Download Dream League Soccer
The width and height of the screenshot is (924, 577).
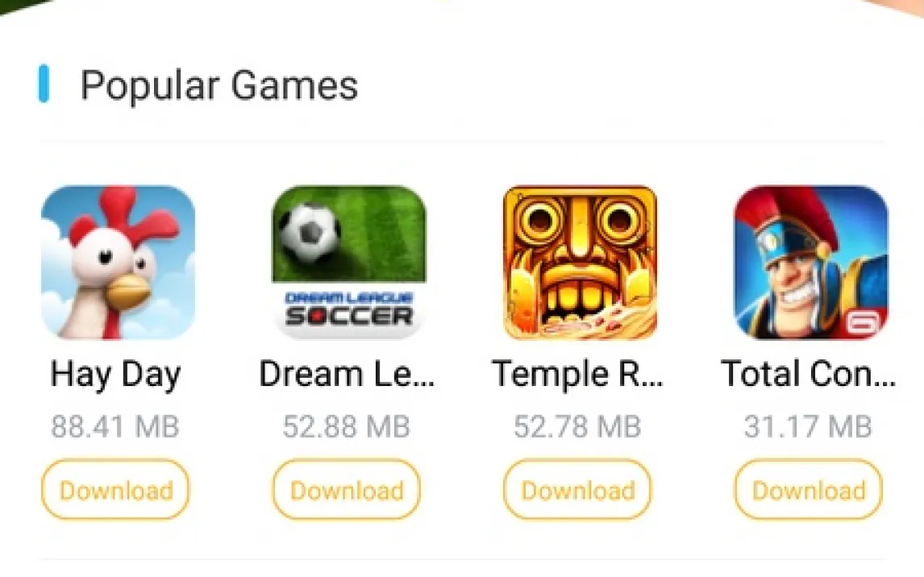pyautogui.click(x=347, y=490)
